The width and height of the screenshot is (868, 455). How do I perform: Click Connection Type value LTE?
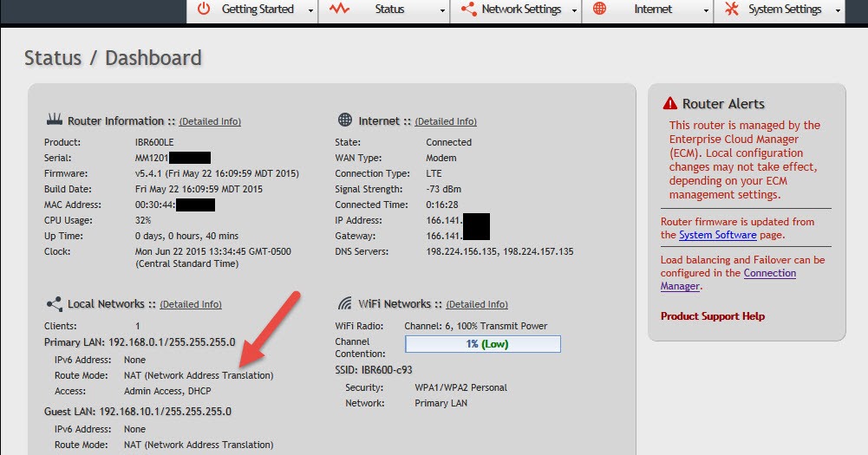tap(434, 173)
